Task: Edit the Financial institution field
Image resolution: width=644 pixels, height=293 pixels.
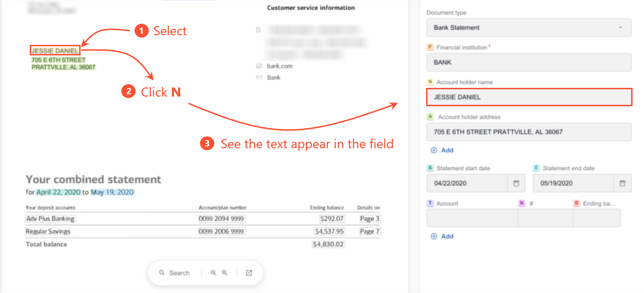Action: click(x=529, y=62)
